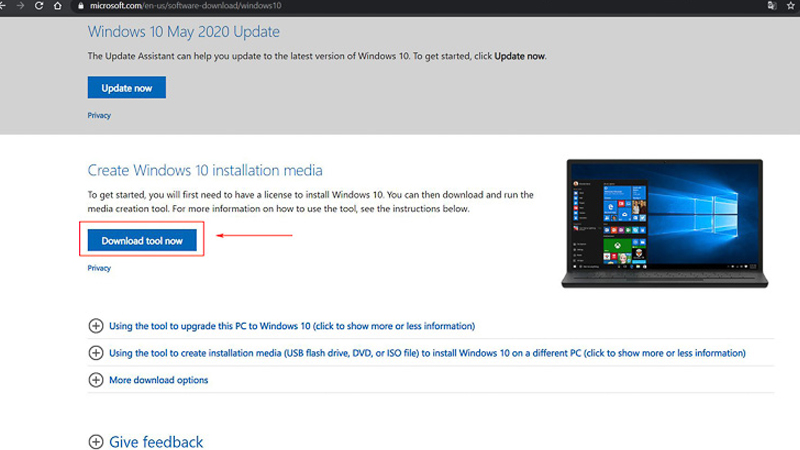Open 'Using the tool to upgrade this PC' link
This screenshot has height=450, width=800.
point(292,326)
